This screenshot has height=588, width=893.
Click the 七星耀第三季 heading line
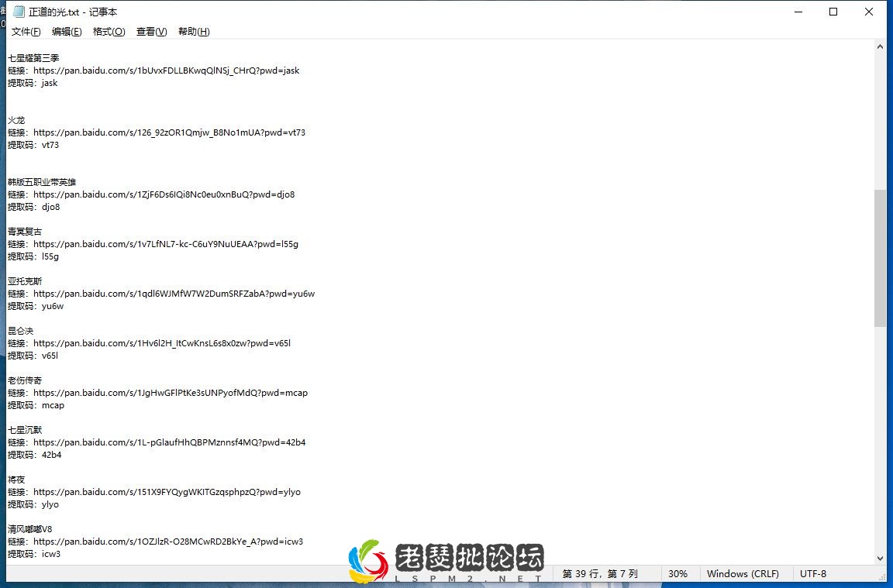(x=33, y=58)
